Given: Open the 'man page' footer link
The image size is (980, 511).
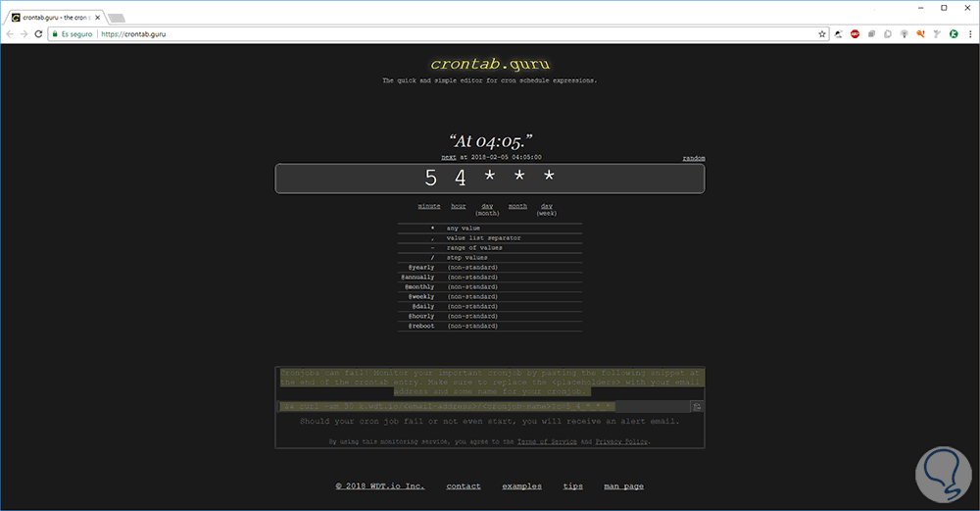Looking at the screenshot, I should click(623, 485).
